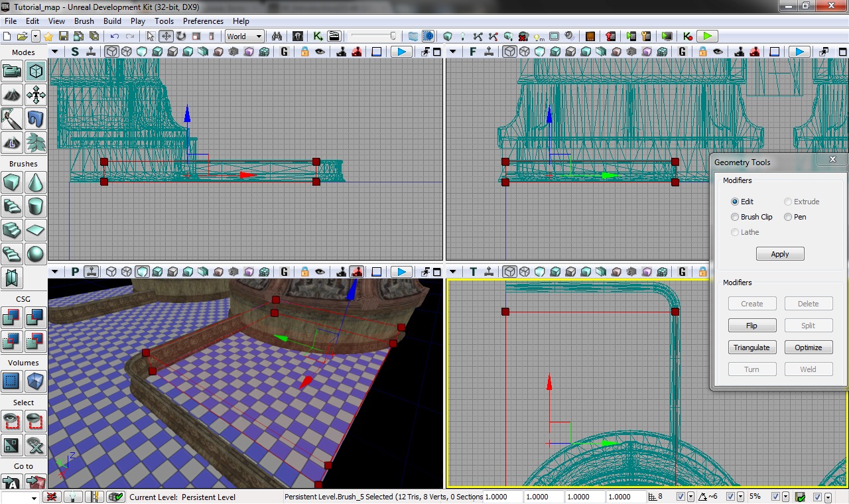849x504 pixels.
Task: Create a cone builder brush
Action: pos(36,182)
